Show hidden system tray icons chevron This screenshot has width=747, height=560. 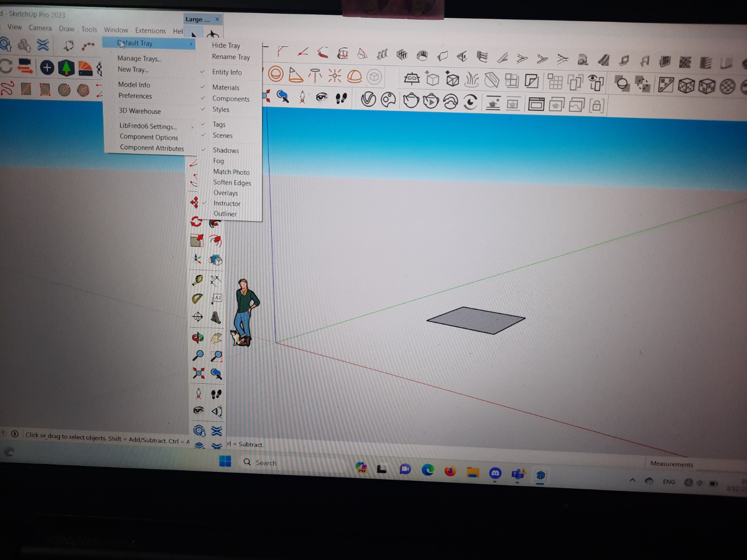pos(632,480)
